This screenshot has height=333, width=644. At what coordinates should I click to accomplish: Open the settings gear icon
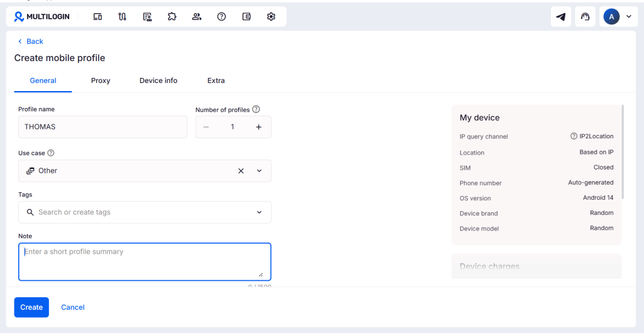coord(270,16)
